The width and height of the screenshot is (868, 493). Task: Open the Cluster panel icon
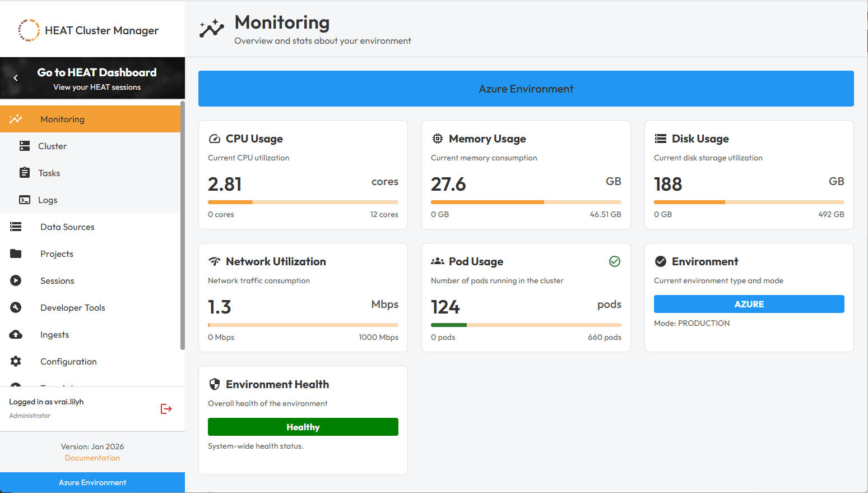coord(24,145)
